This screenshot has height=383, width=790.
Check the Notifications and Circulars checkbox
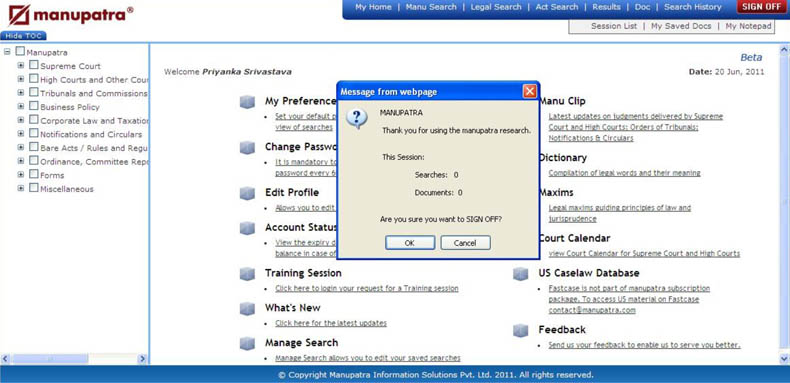(x=33, y=133)
